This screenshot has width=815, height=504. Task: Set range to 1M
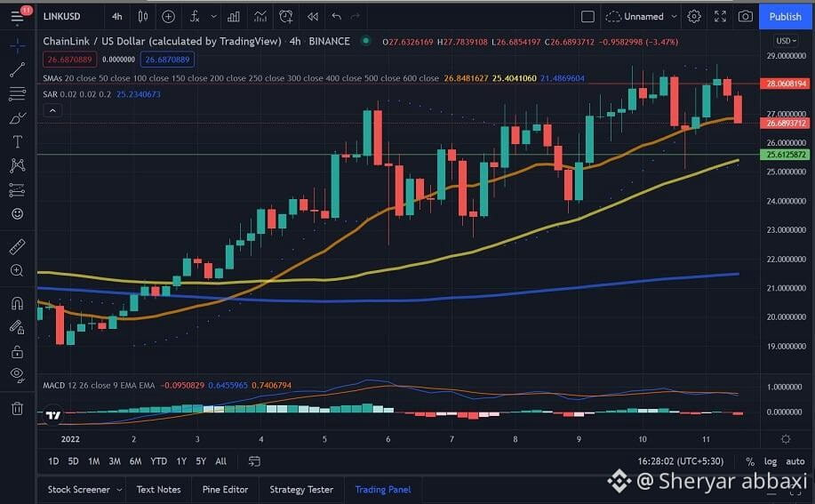[93, 461]
